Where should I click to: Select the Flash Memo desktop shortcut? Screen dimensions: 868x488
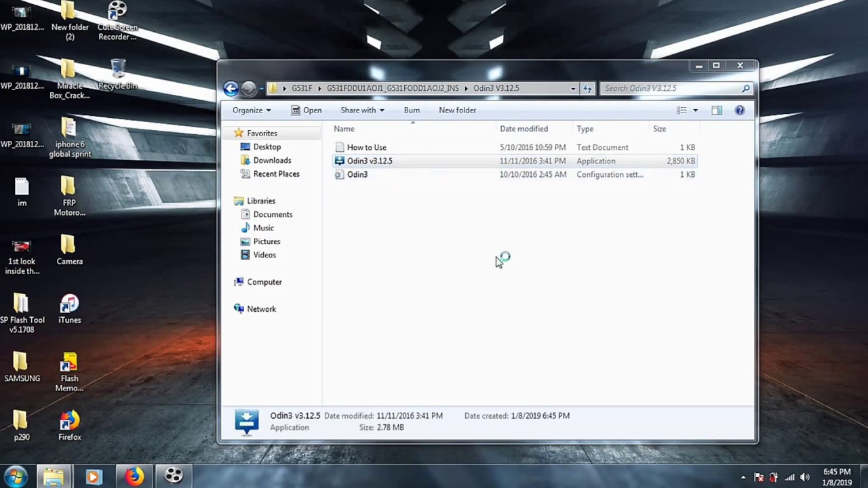[69, 372]
